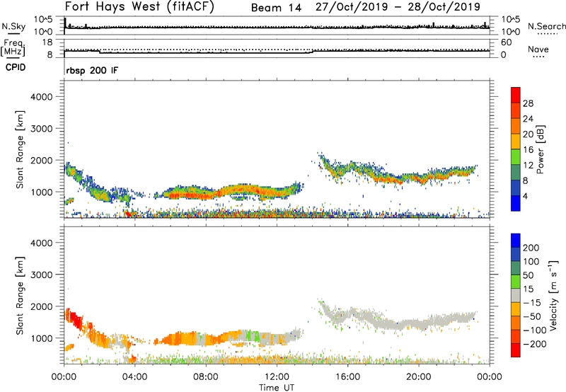This screenshot has height=392, width=566.
Task: Pick the light green 15–50 Velocity swatch
Action: pyautogui.click(x=516, y=282)
